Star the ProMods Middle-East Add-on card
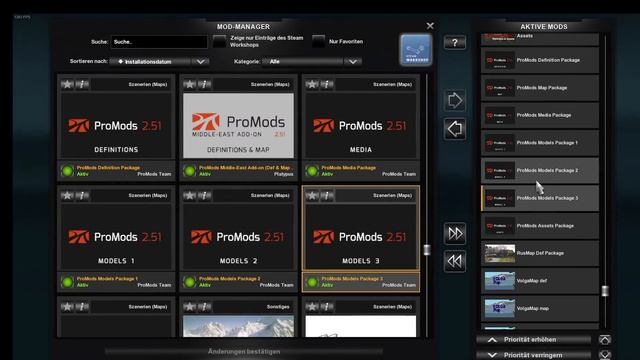The width and height of the screenshot is (640, 360). click(x=190, y=84)
